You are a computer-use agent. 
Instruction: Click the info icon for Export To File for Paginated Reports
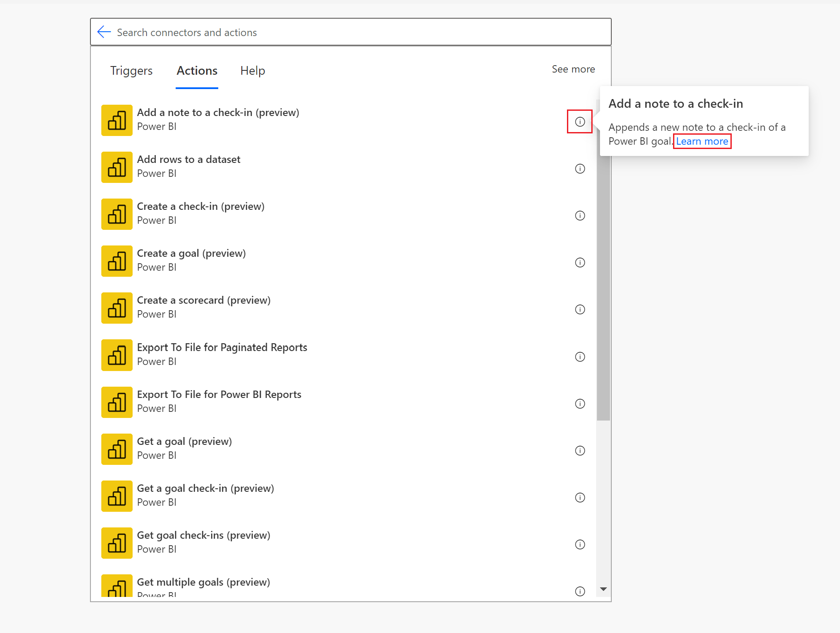580,357
